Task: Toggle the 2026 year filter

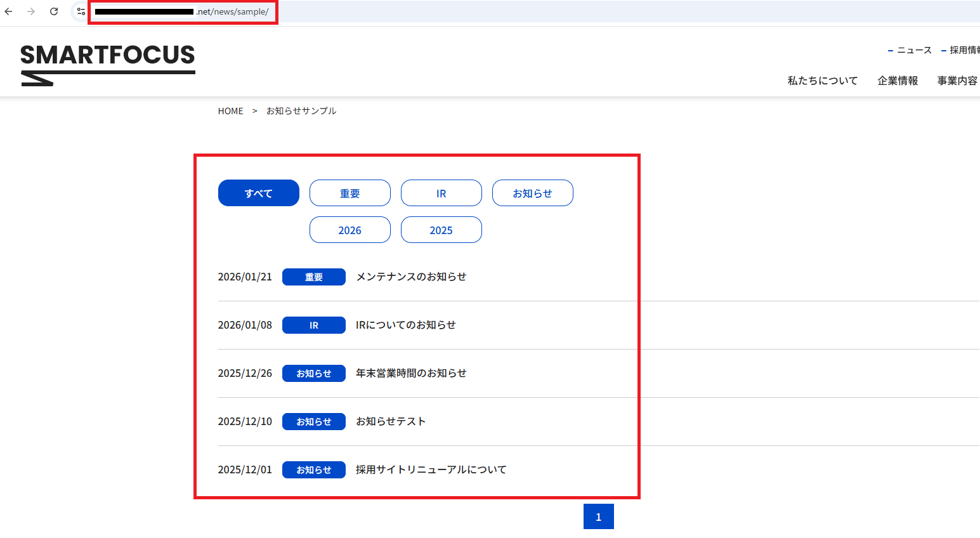Action: click(x=350, y=229)
